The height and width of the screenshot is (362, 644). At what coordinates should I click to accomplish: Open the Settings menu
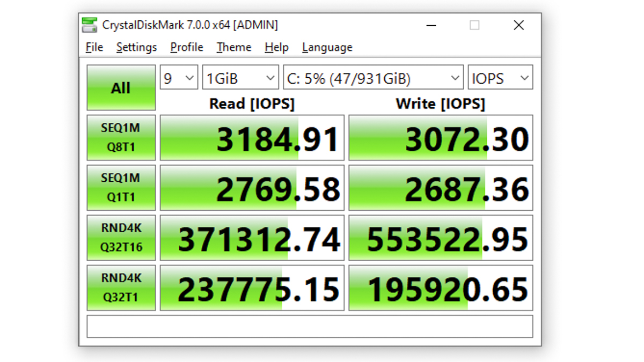click(136, 47)
